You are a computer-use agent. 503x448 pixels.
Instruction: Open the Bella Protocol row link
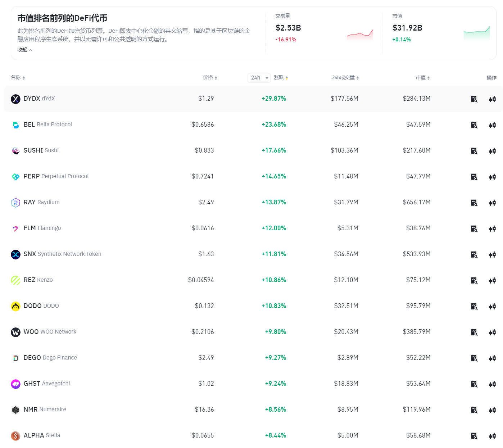pos(48,125)
